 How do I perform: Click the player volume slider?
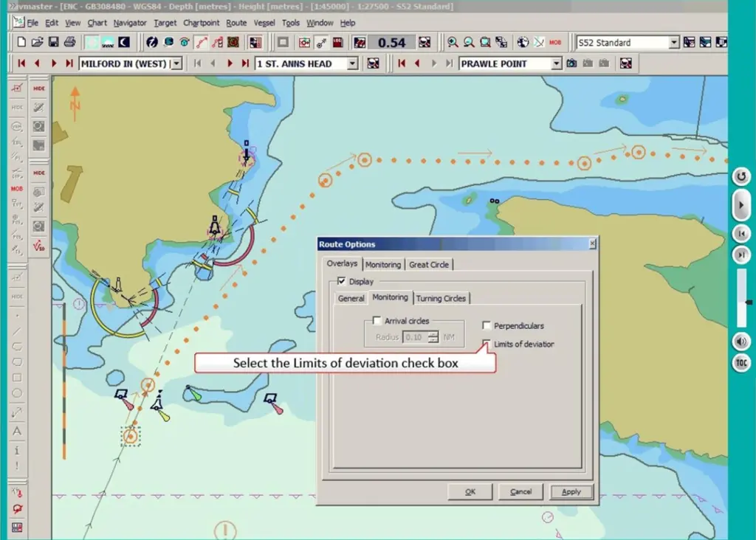pos(741,299)
